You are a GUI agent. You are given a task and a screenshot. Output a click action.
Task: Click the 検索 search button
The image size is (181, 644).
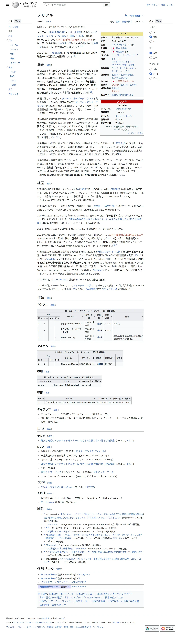click(x=106, y=5)
